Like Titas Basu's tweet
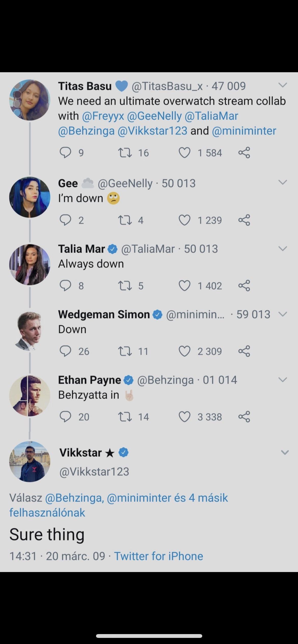 184,153
